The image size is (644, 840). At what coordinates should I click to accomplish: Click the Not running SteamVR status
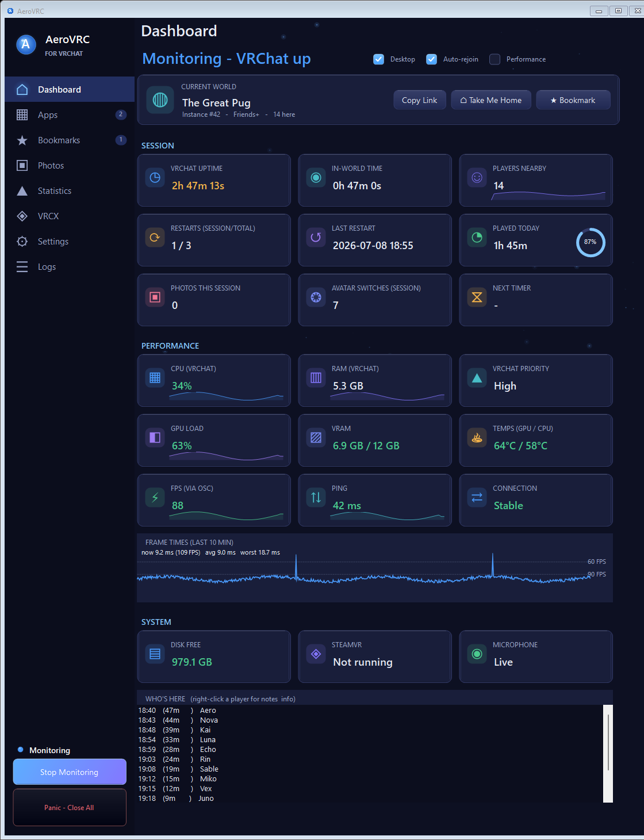coord(363,662)
